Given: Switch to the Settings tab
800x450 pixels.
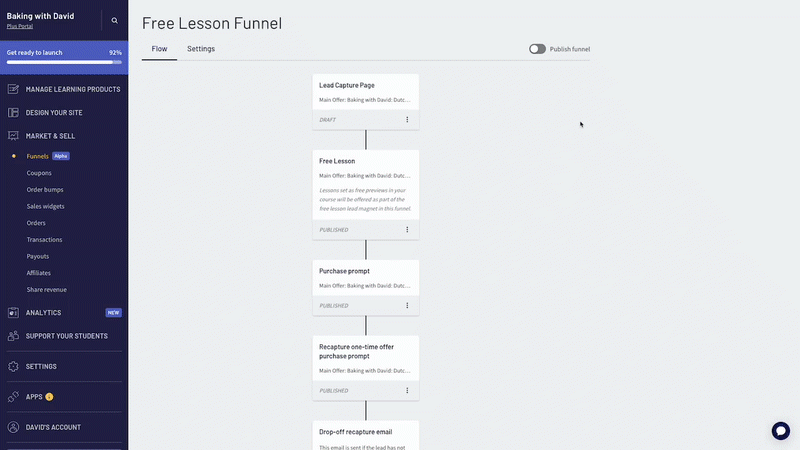Looking at the screenshot, I should [x=201, y=49].
